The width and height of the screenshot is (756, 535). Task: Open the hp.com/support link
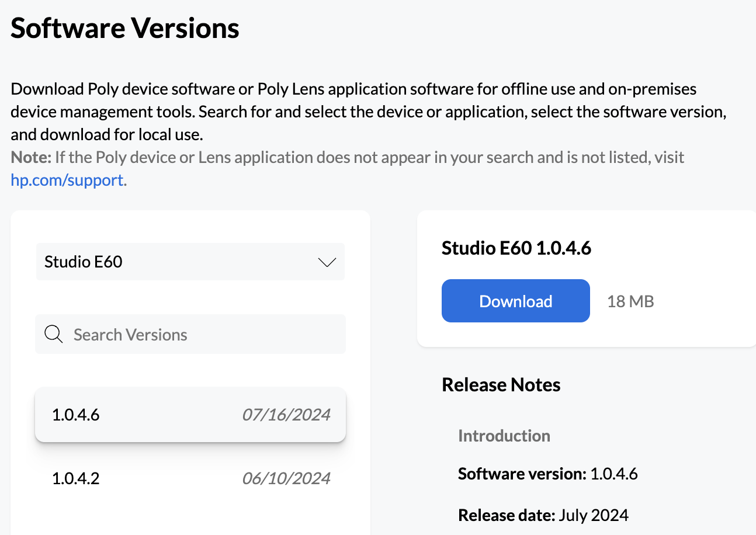tap(67, 180)
